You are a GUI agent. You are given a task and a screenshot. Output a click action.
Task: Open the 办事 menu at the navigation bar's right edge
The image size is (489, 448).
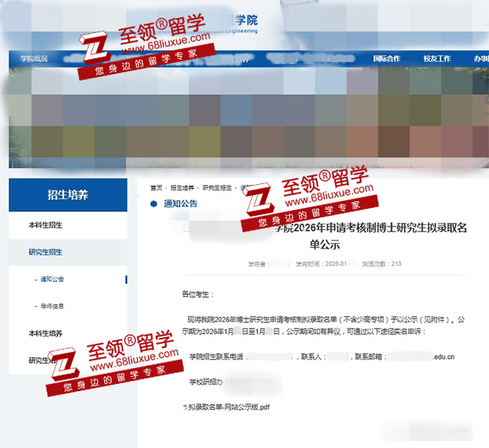coord(480,59)
